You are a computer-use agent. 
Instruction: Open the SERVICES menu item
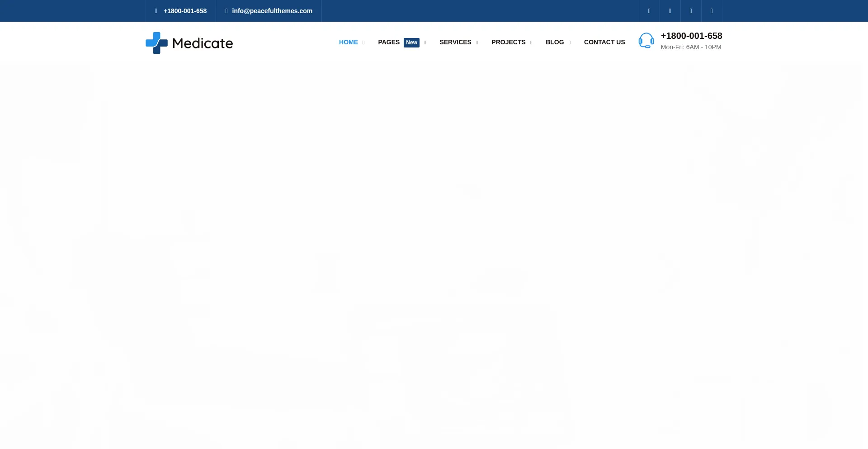click(455, 42)
